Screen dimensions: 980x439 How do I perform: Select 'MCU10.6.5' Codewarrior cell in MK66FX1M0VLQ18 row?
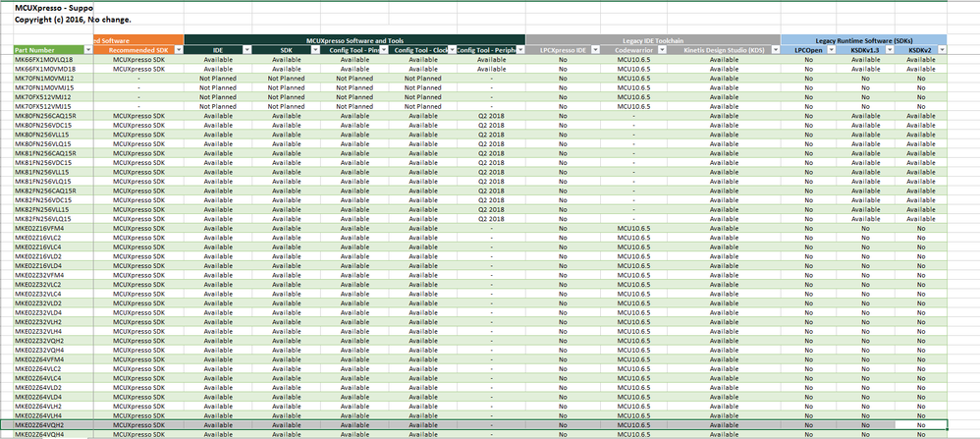(x=633, y=59)
